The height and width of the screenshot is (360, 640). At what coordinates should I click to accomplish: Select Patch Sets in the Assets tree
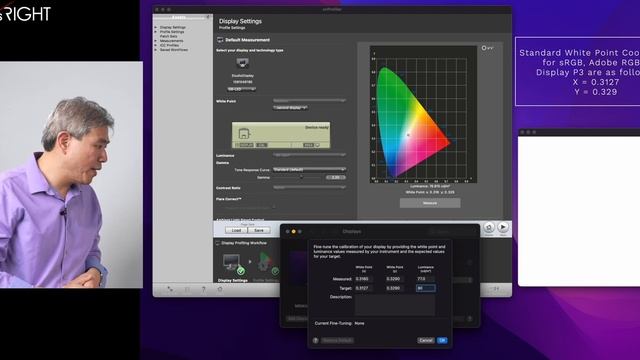tap(169, 36)
